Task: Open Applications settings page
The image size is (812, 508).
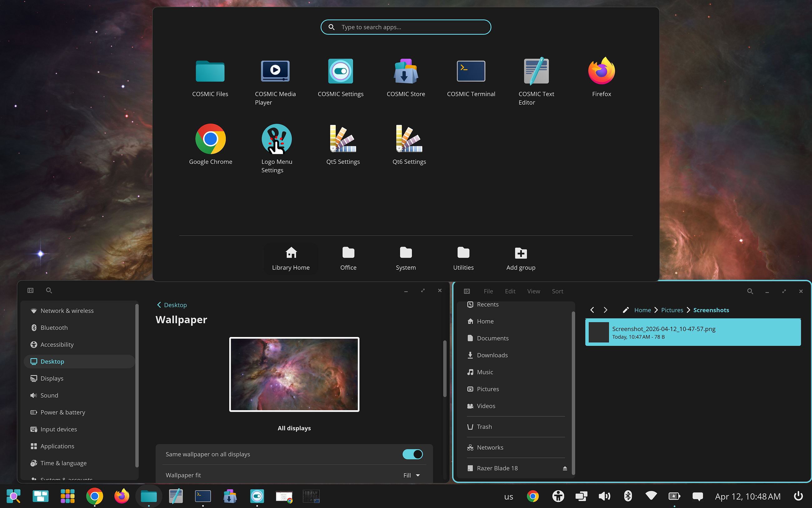Action: click(79, 446)
